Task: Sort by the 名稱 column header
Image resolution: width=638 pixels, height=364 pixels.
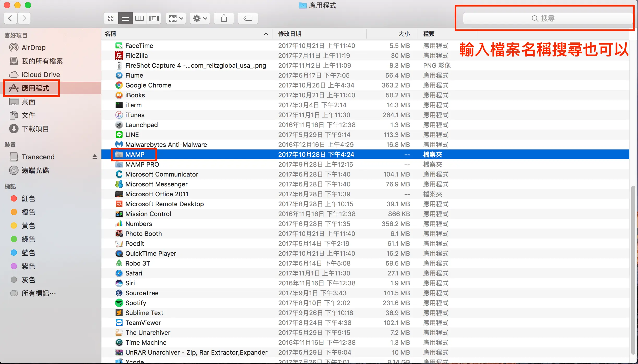Action: click(x=187, y=34)
